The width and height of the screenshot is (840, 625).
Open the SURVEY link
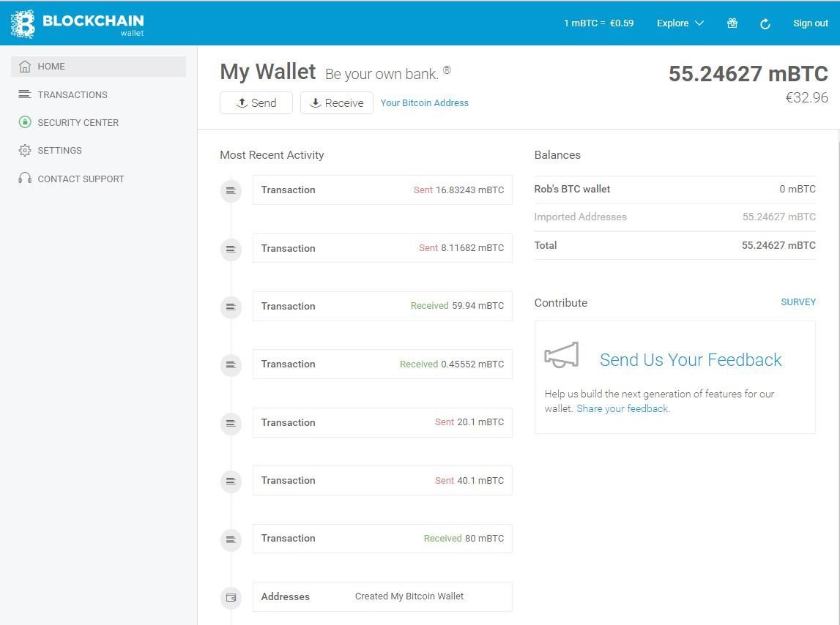(798, 302)
